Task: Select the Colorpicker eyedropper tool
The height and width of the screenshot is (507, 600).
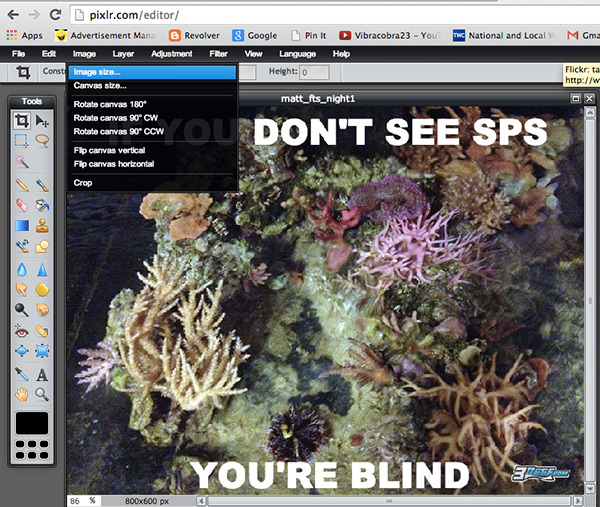Action: 22,374
